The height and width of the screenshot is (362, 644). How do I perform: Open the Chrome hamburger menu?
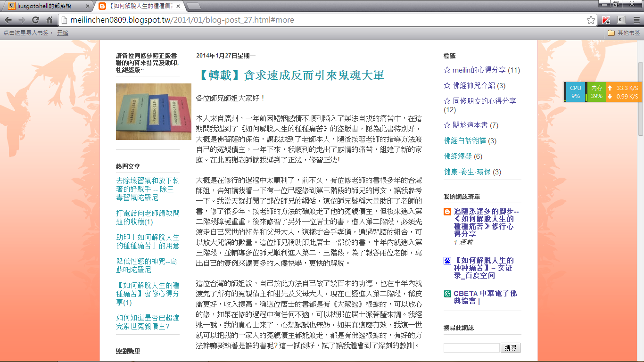[x=636, y=20]
